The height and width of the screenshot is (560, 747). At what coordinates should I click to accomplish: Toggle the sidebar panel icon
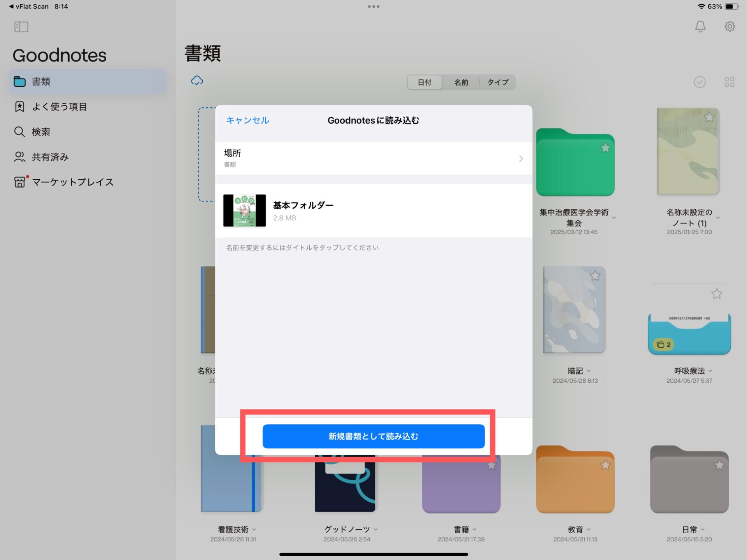click(21, 27)
